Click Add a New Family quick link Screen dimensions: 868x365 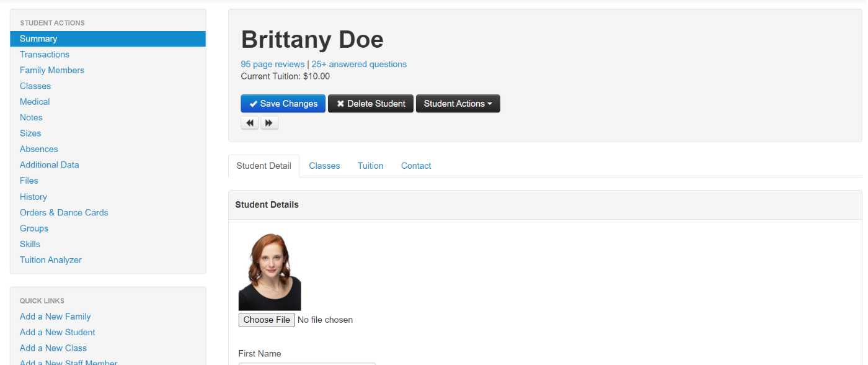(x=55, y=317)
